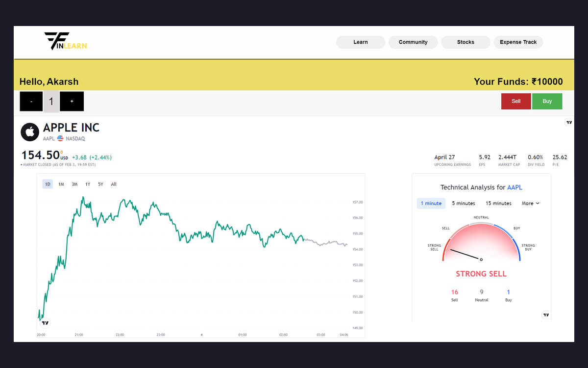Click the +3.68 (+2.44%) change value
This screenshot has width=588, height=368.
point(92,158)
